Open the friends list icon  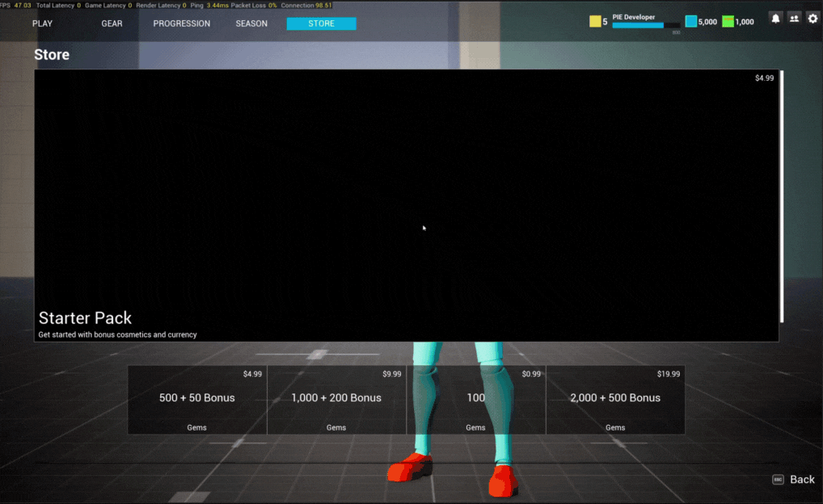(794, 18)
